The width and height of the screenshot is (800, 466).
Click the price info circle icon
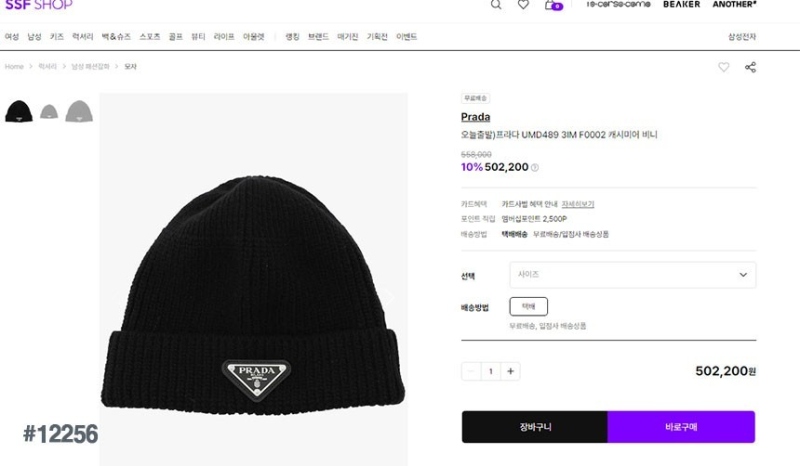(x=535, y=167)
